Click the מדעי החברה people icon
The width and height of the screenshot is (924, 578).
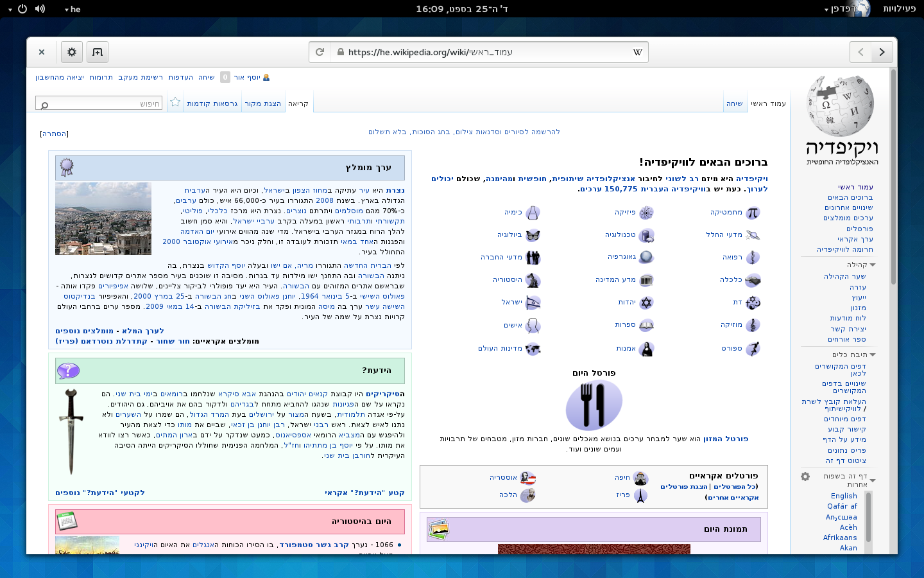(533, 258)
